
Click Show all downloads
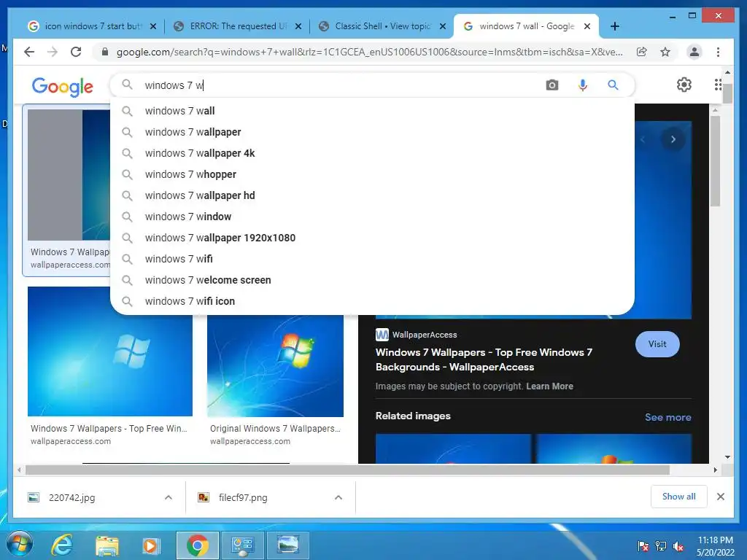pyautogui.click(x=679, y=497)
